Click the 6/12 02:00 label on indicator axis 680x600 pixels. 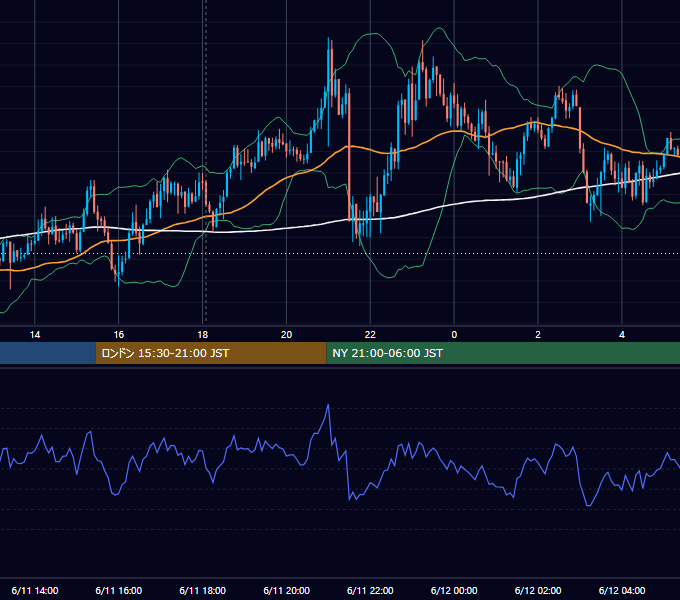pyautogui.click(x=538, y=590)
